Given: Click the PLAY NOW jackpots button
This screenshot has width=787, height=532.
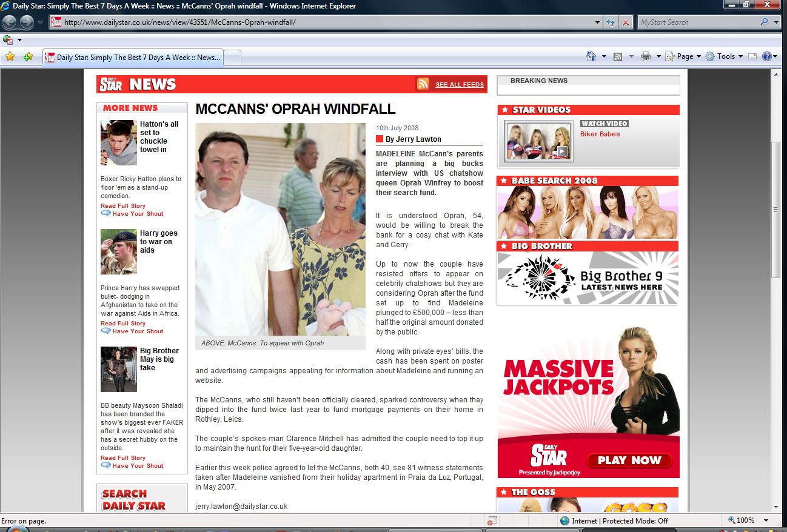Looking at the screenshot, I should (x=629, y=461).
